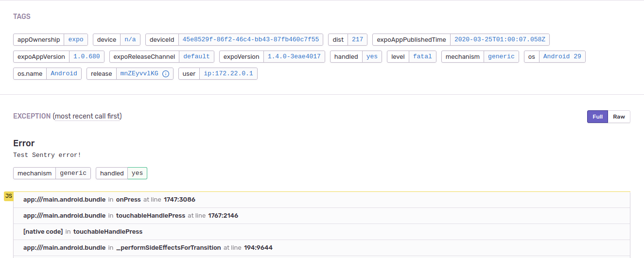644x258 pixels.
Task: Filter by user ip:172.22.0.1
Action: point(228,74)
